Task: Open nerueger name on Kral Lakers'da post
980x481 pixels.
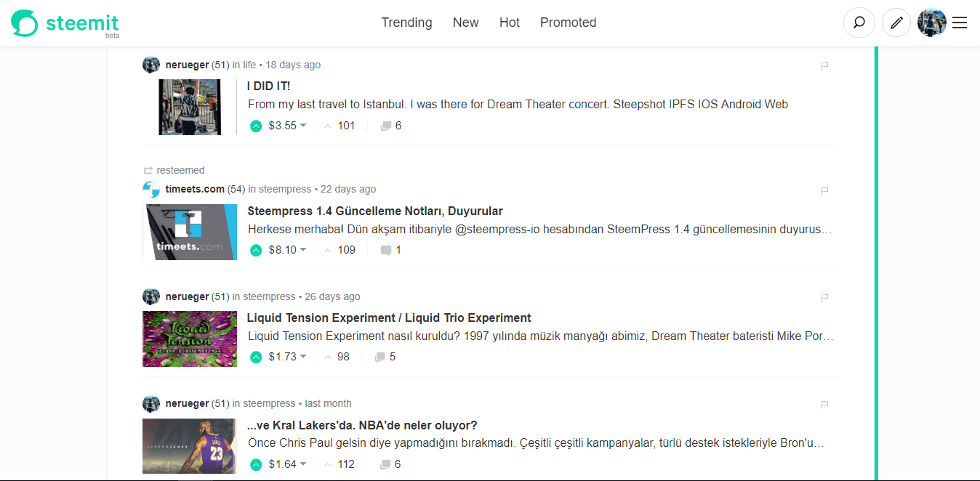Action: [x=187, y=403]
